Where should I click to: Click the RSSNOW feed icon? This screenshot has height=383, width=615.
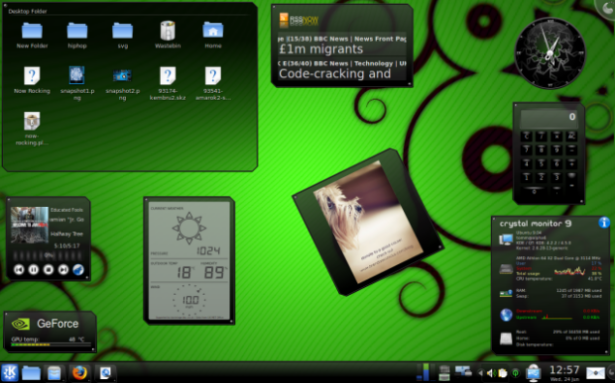click(284, 20)
